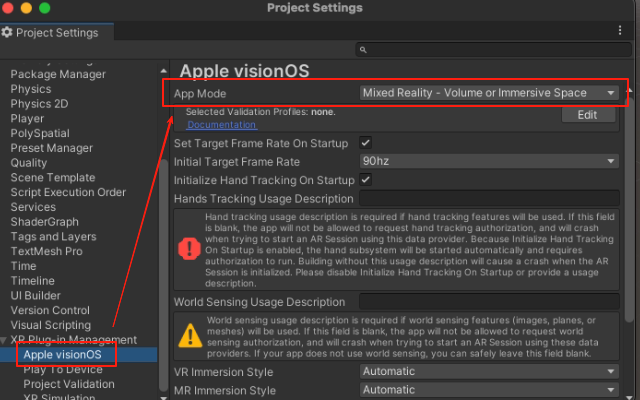Select Quality in the sidebar
Image resolution: width=640 pixels, height=400 pixels.
click(x=29, y=162)
